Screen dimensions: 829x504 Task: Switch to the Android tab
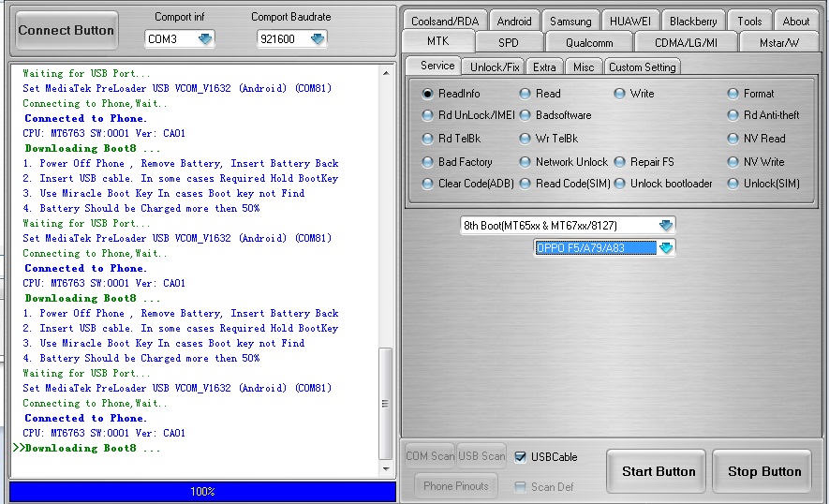(x=514, y=22)
